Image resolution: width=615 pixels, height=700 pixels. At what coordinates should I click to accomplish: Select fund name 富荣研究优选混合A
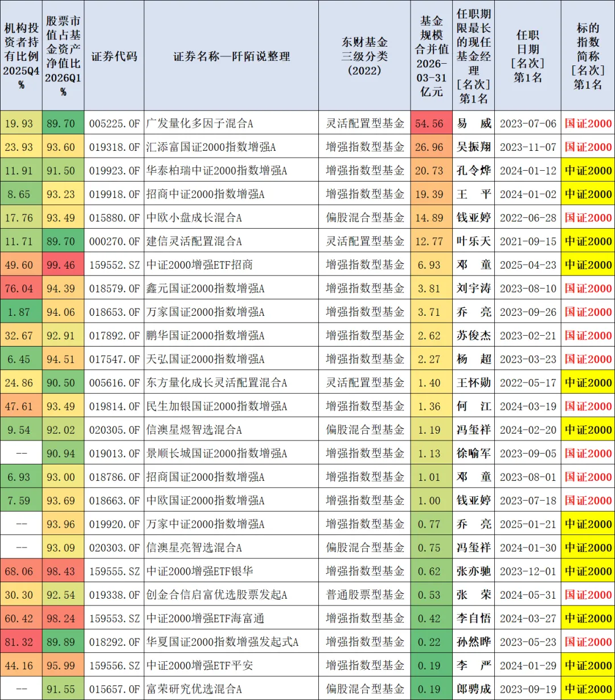(194, 690)
